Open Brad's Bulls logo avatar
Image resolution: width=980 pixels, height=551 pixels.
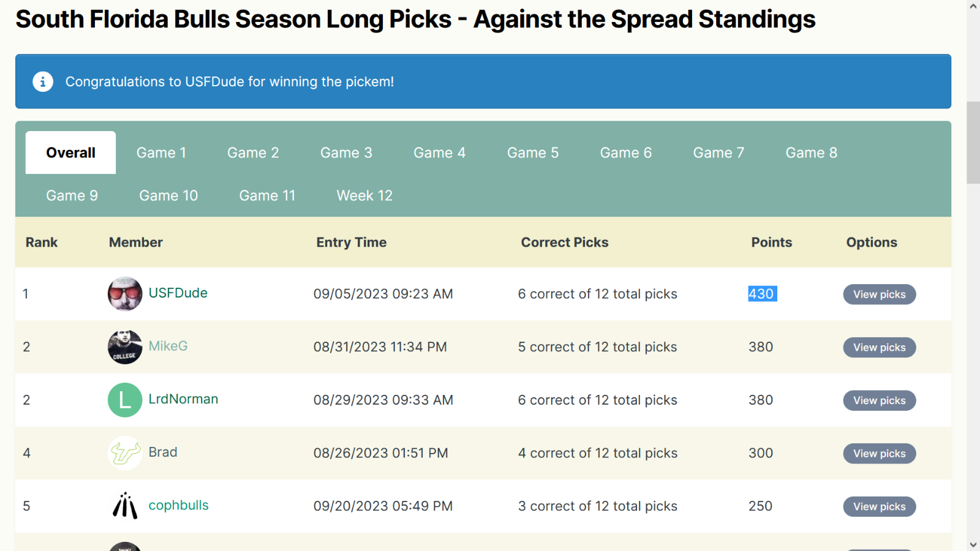point(125,453)
